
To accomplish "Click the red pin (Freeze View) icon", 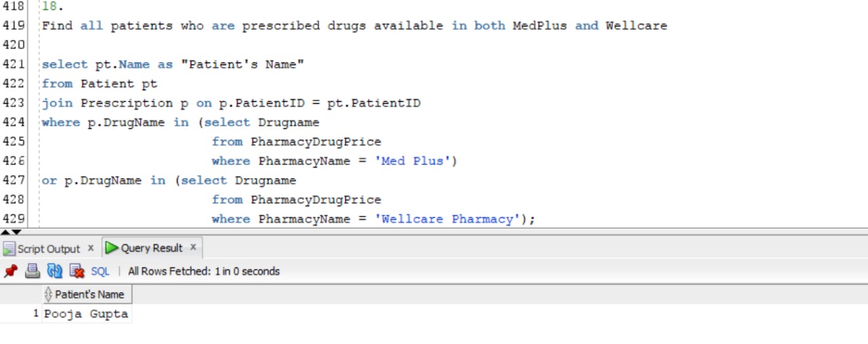I will (x=10, y=271).
